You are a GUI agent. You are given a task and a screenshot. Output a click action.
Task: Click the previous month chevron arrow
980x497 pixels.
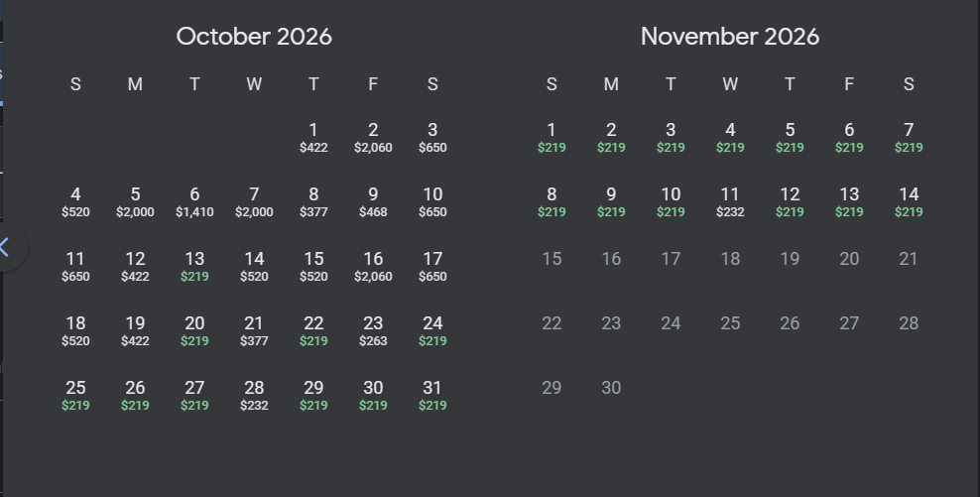pyautogui.click(x=6, y=247)
